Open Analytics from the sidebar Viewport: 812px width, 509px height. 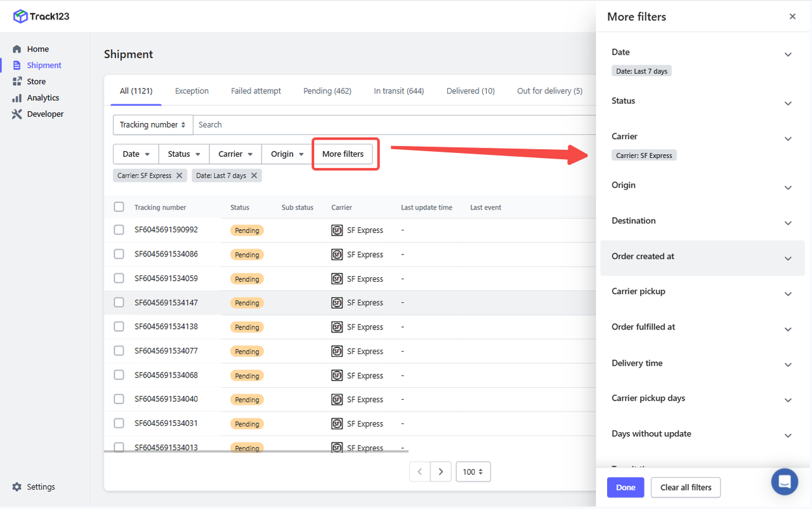coord(43,98)
